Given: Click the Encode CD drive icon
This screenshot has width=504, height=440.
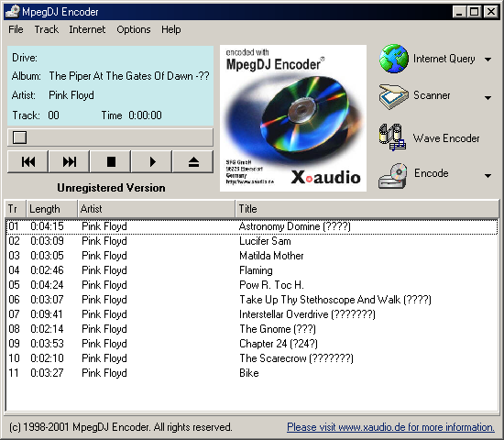Looking at the screenshot, I should click(393, 175).
